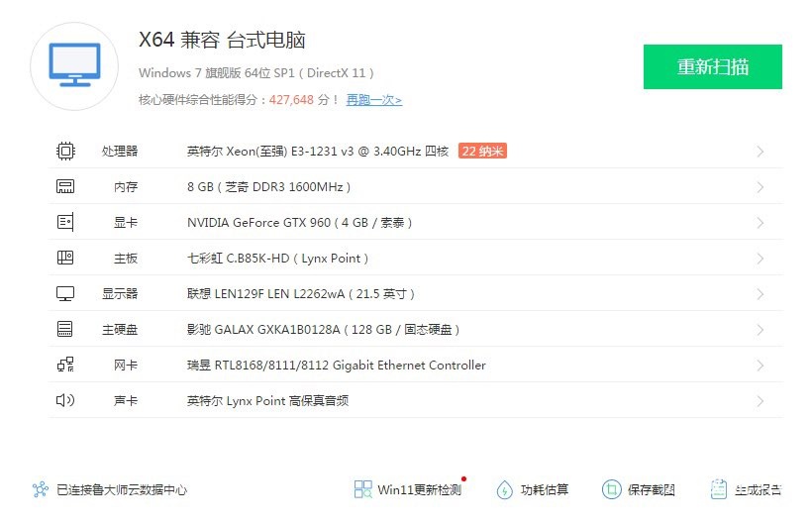812x525 pixels.
Task: Click the graphics card icon
Action: (65, 222)
